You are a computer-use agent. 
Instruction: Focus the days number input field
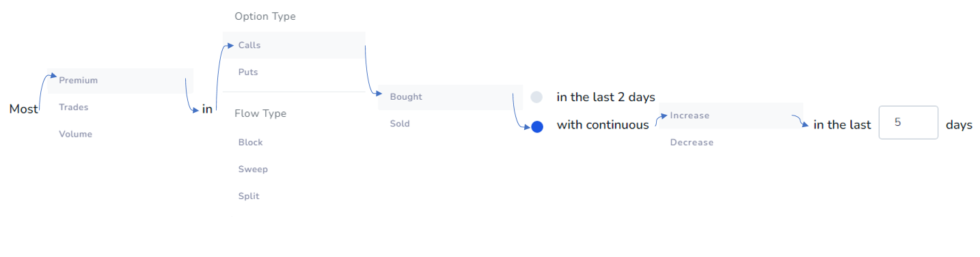coord(908,122)
